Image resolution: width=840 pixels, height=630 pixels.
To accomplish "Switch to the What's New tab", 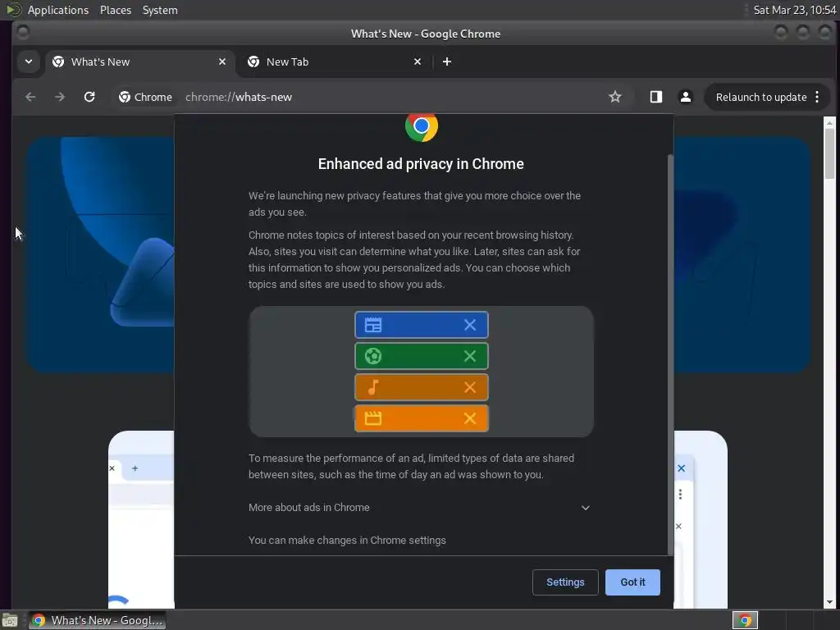I will (x=139, y=62).
